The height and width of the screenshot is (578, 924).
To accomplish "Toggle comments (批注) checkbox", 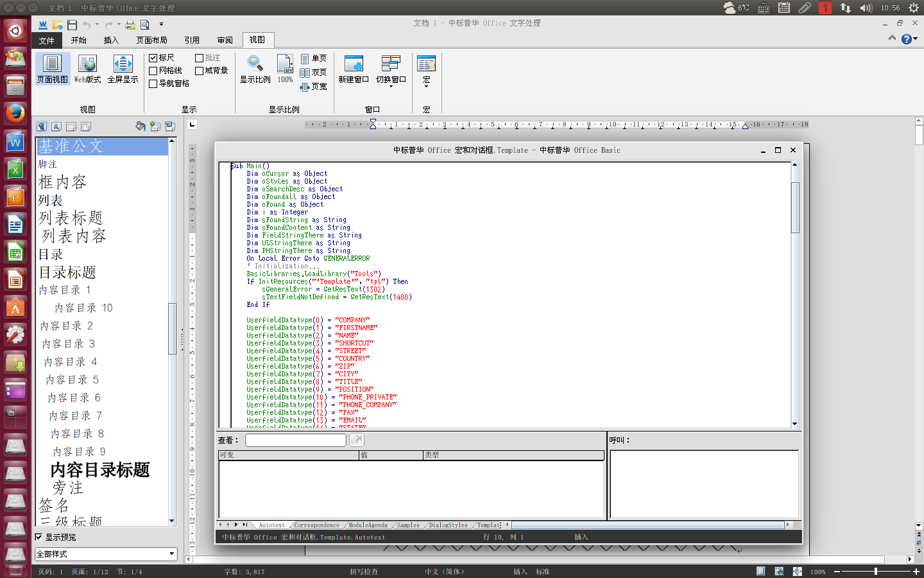I will (200, 58).
